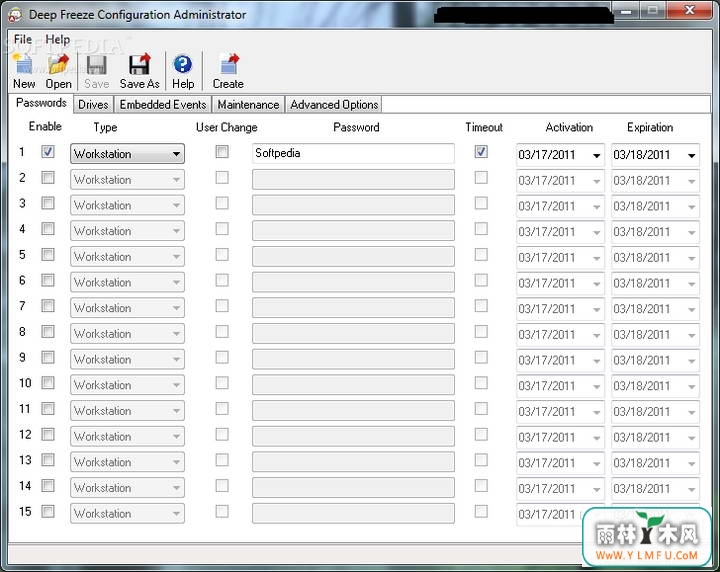Check Enable box for row 11
The height and width of the screenshot is (572, 720).
click(48, 409)
